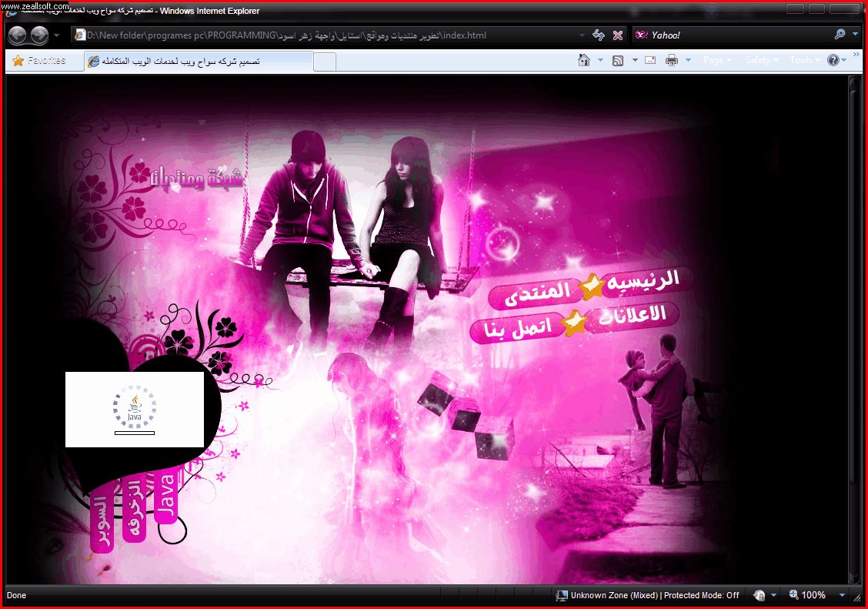Open a new blank tab
868x609 pixels.
point(325,62)
